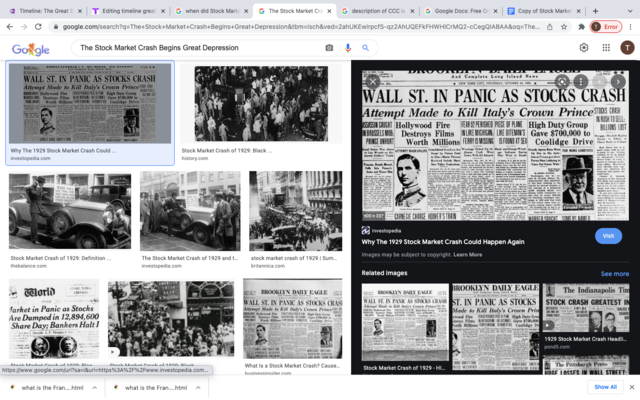
Task: Open related cropped Brooklyn Daily Eagle thumbnail
Action: tap(496, 327)
